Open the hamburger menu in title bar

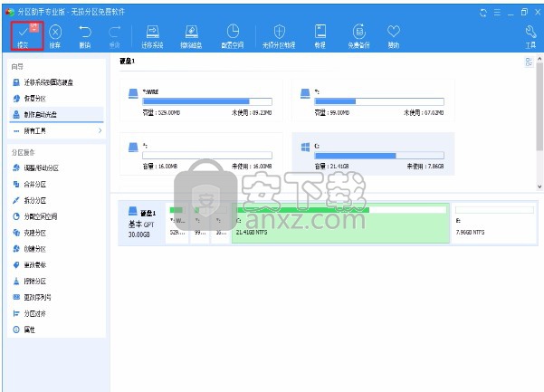tap(497, 13)
